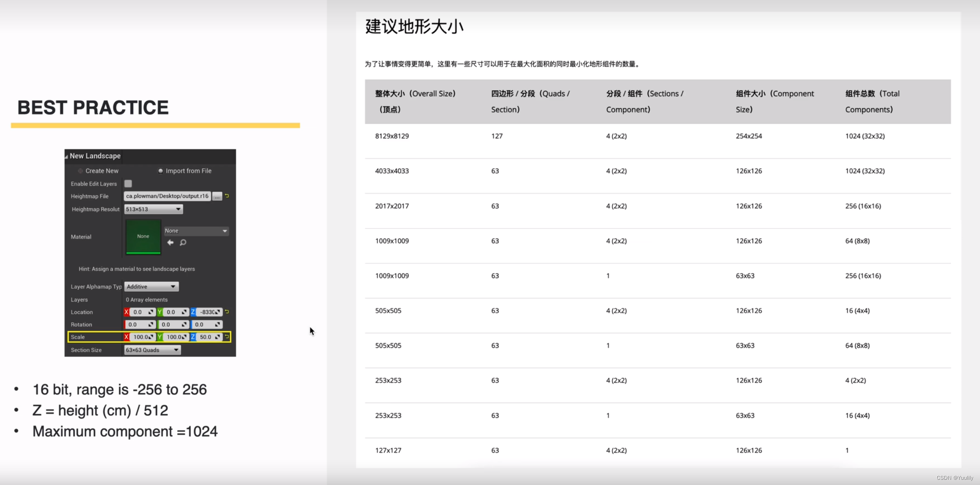Open the Section Size 63x63 Quads dropdown
The height and width of the screenshot is (485, 980).
[151, 350]
